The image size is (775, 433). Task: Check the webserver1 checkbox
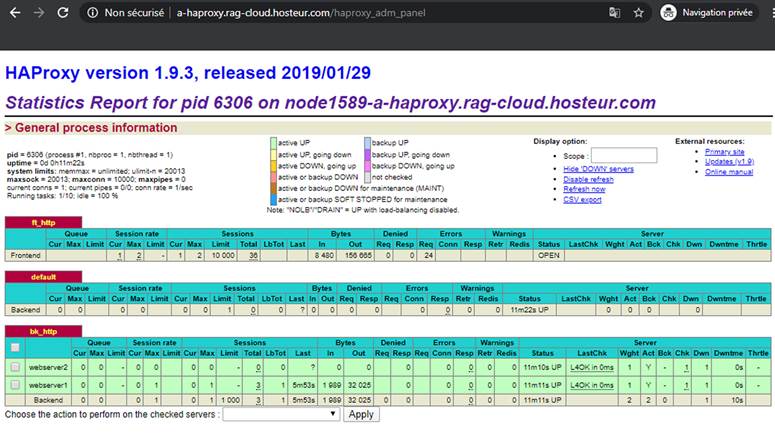click(x=14, y=384)
